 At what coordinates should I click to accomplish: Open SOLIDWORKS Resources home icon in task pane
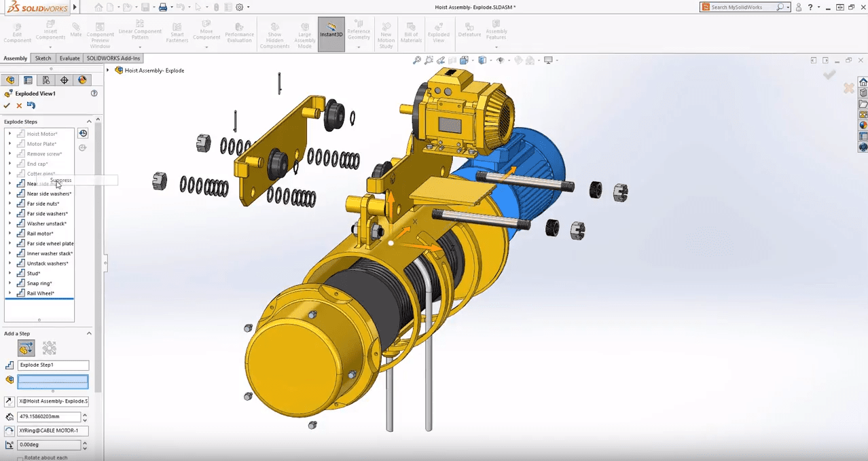coord(863,82)
